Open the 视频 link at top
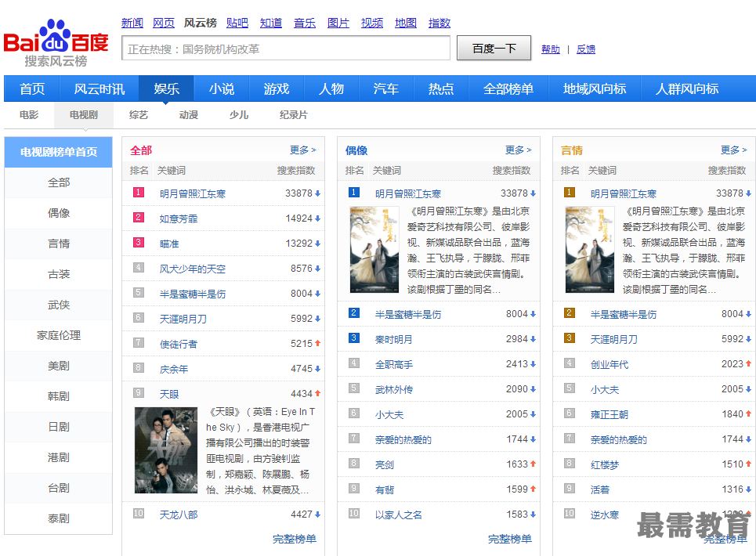 pyautogui.click(x=371, y=23)
